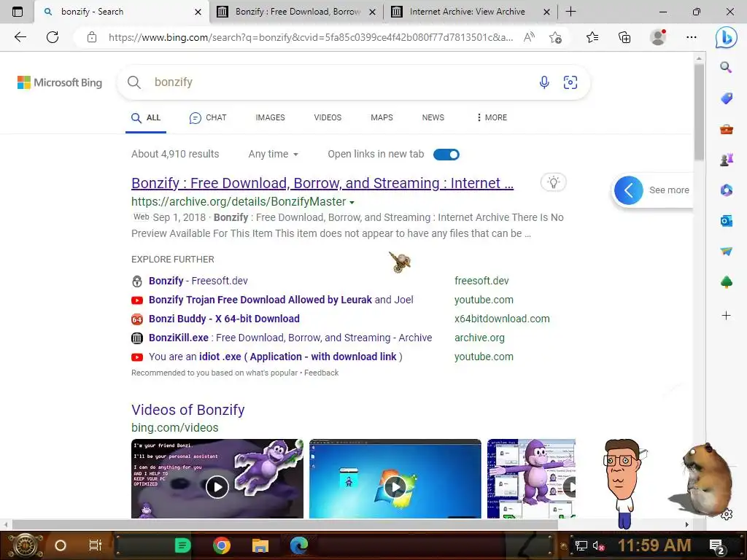Viewport: 747px width, 560px height.
Task: Click the microphone voice search icon
Action: click(544, 82)
